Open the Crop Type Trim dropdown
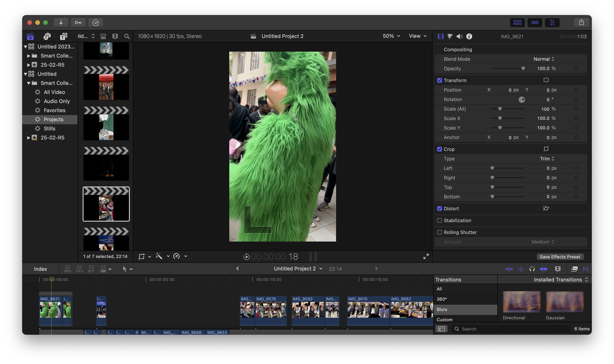This screenshot has height=364, width=614. (547, 159)
